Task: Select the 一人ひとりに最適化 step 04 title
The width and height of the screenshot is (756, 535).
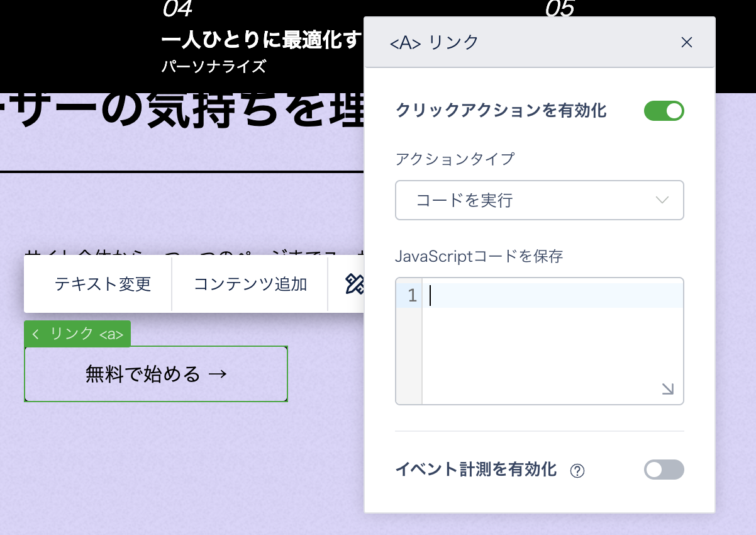Action: pyautogui.click(x=261, y=41)
